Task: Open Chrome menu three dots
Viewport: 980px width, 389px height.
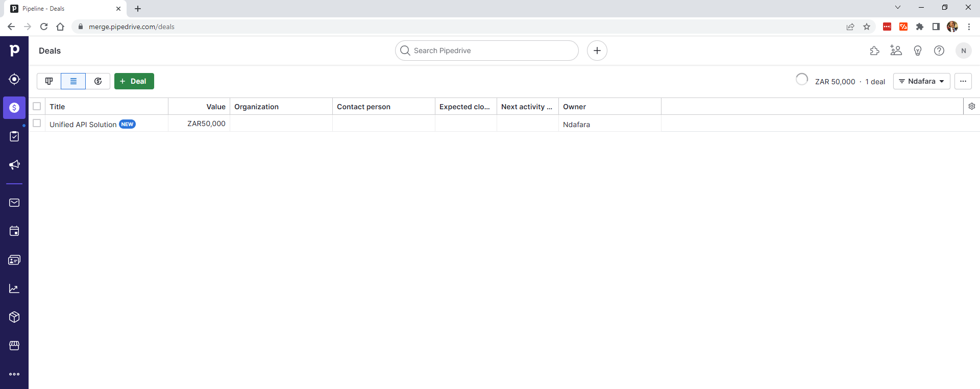Action: pyautogui.click(x=969, y=27)
